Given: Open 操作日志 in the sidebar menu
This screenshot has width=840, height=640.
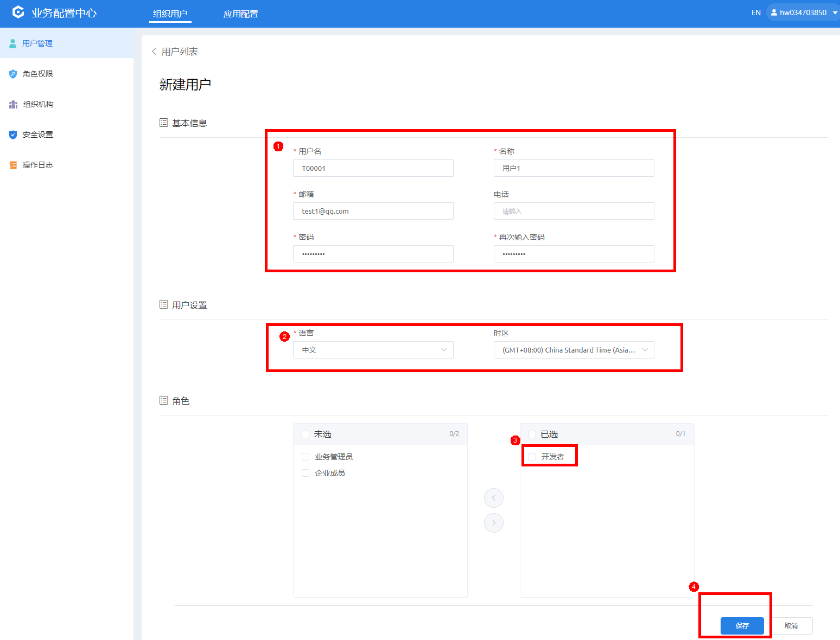Looking at the screenshot, I should (67, 165).
